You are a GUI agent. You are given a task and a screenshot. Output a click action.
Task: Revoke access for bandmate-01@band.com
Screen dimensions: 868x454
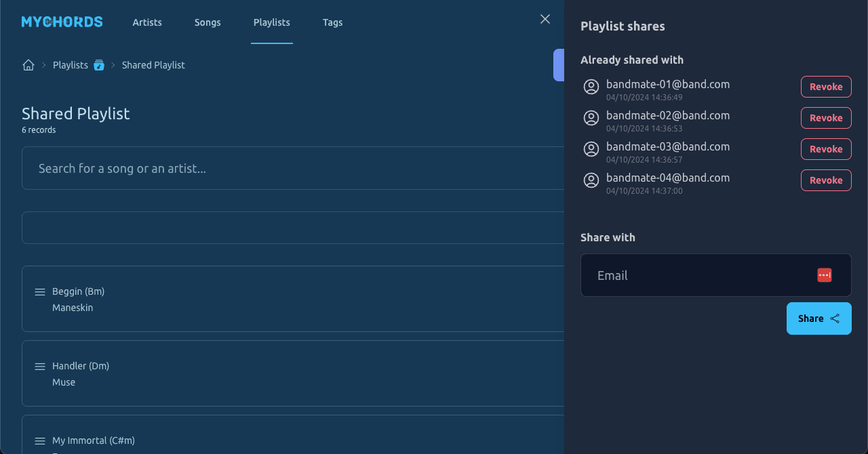click(826, 87)
